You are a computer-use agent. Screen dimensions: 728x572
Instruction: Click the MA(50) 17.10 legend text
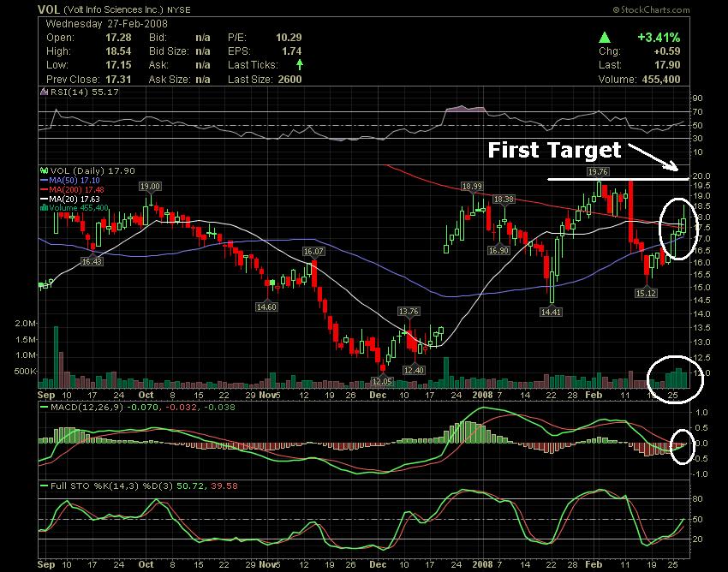(75, 180)
